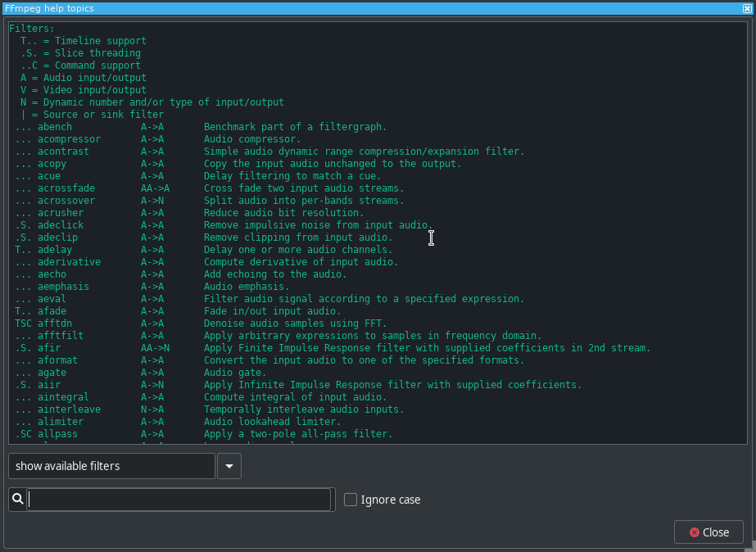Focus the search text input field
This screenshot has height=552, width=756.
(179, 500)
